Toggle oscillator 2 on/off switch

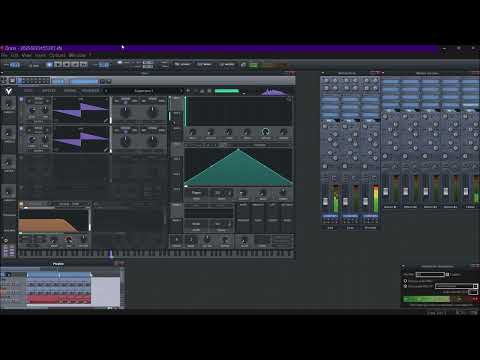[21, 128]
